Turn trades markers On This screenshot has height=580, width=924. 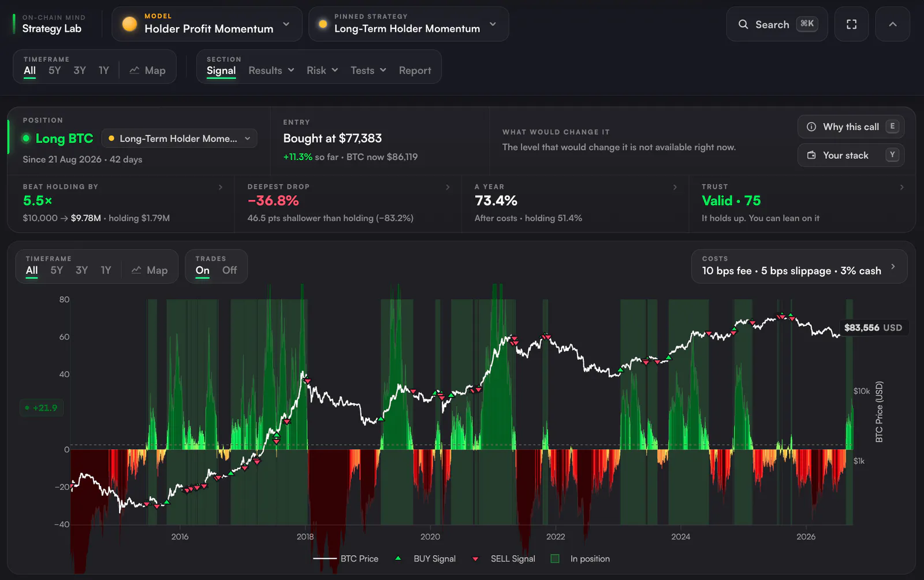[x=202, y=270]
